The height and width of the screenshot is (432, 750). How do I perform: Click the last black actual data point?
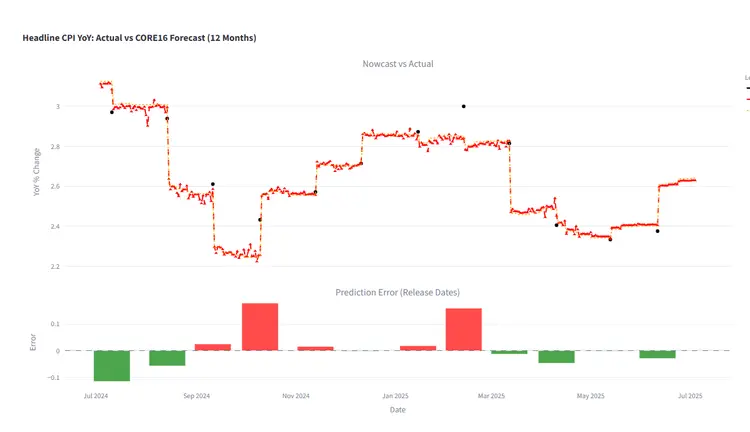click(x=657, y=231)
